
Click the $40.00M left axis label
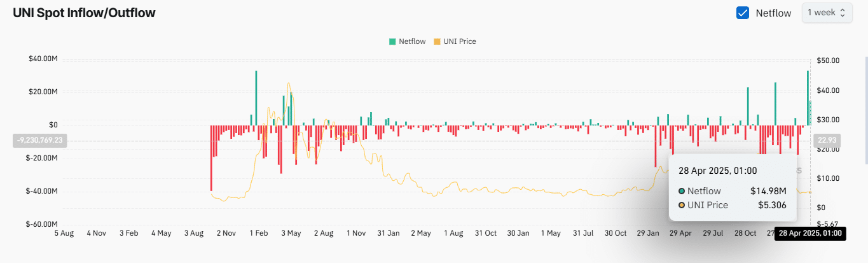click(43, 59)
